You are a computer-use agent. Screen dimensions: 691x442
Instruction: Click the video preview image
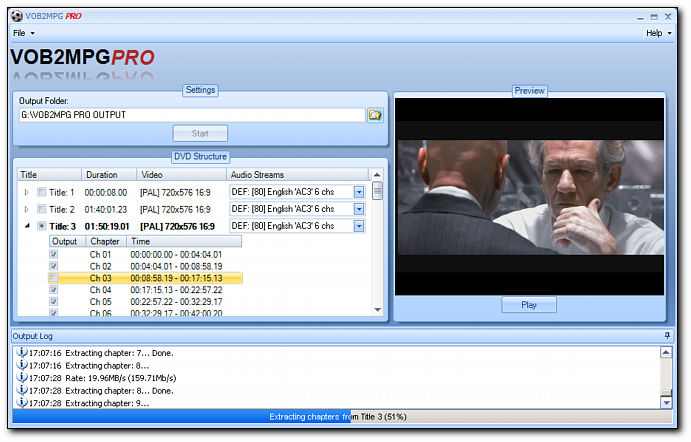529,197
